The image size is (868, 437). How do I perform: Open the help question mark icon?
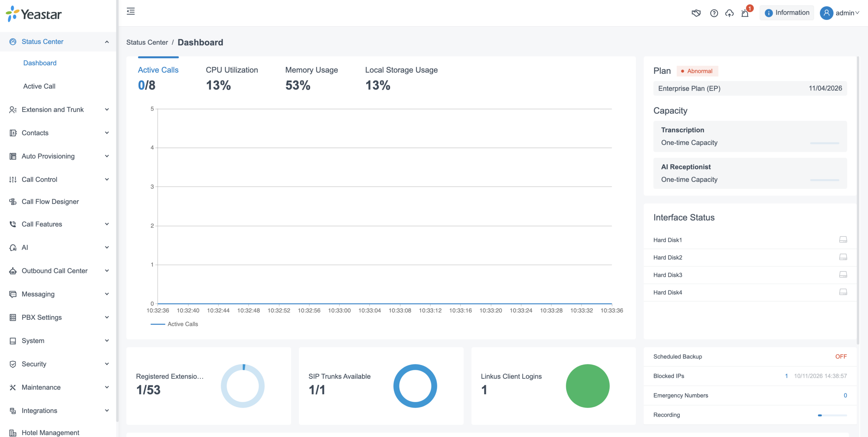(x=714, y=13)
